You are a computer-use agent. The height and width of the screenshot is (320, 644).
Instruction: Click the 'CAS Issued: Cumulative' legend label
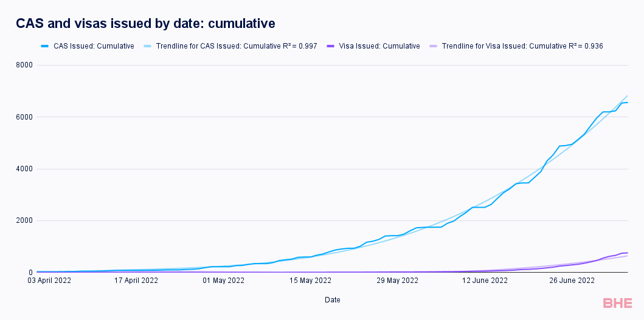click(94, 46)
